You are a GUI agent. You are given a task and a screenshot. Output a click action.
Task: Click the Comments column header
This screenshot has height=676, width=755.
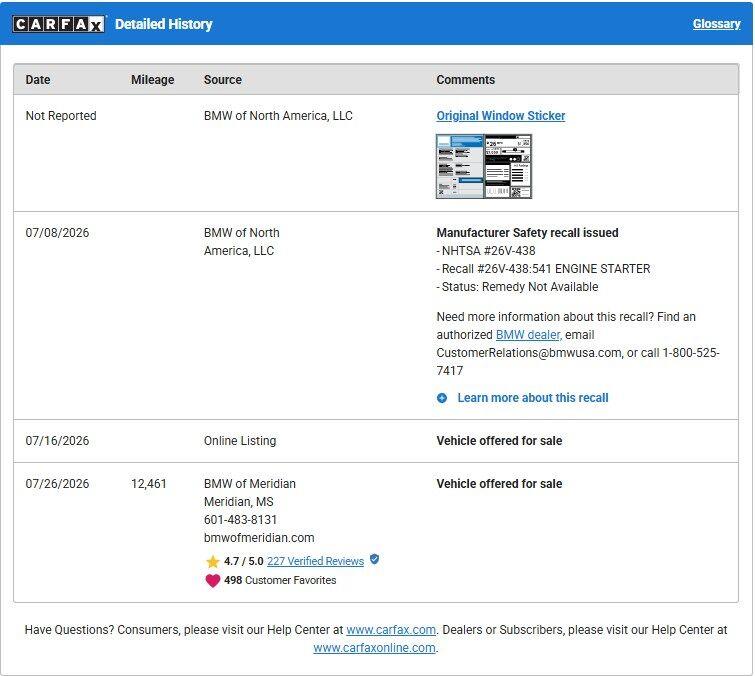point(465,79)
